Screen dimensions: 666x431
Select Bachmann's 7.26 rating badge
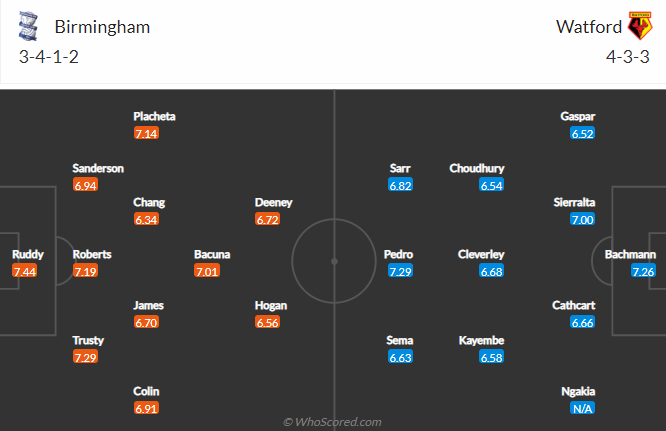[x=643, y=271]
